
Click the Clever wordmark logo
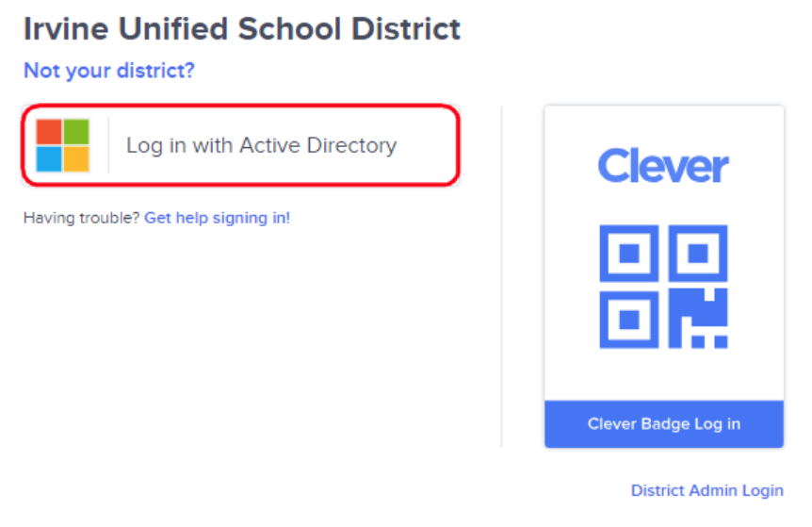[x=663, y=165]
